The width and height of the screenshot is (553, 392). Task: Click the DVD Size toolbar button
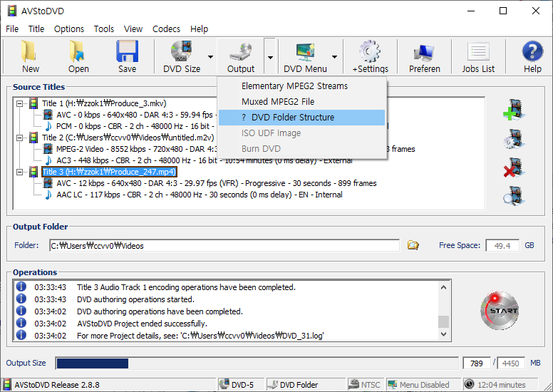182,56
